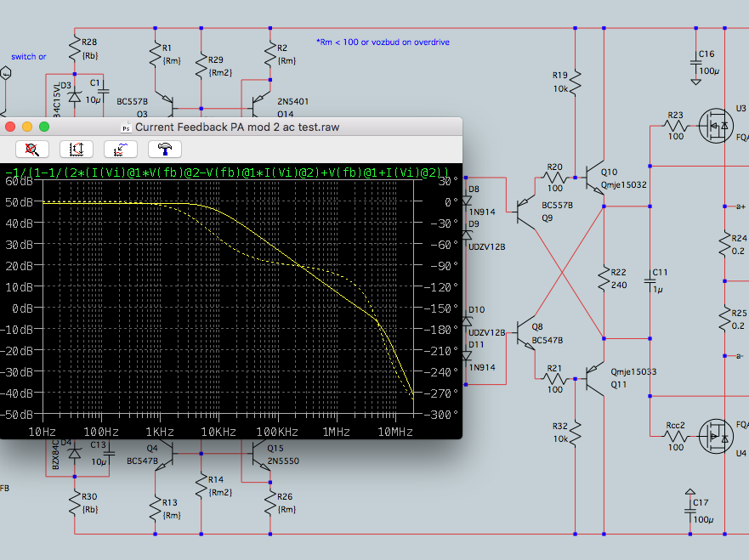The image size is (749, 560).
Task: Click the 10MHz frequency axis label
Action: point(395,432)
